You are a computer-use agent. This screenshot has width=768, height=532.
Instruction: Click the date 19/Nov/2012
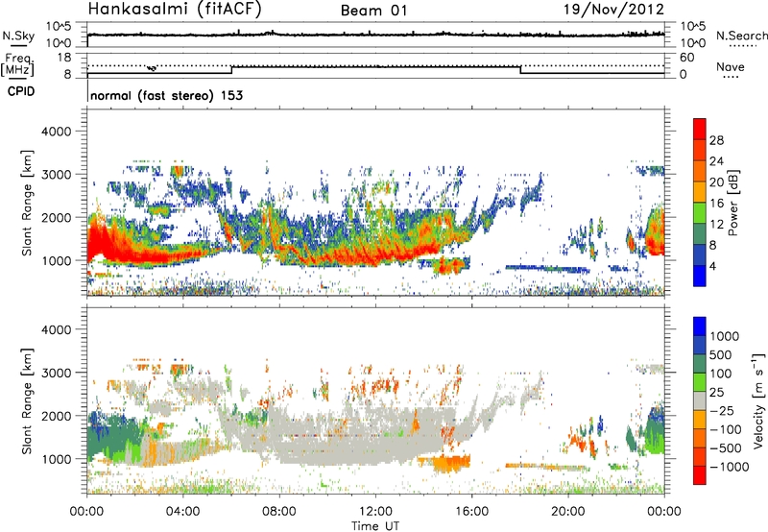click(x=613, y=10)
